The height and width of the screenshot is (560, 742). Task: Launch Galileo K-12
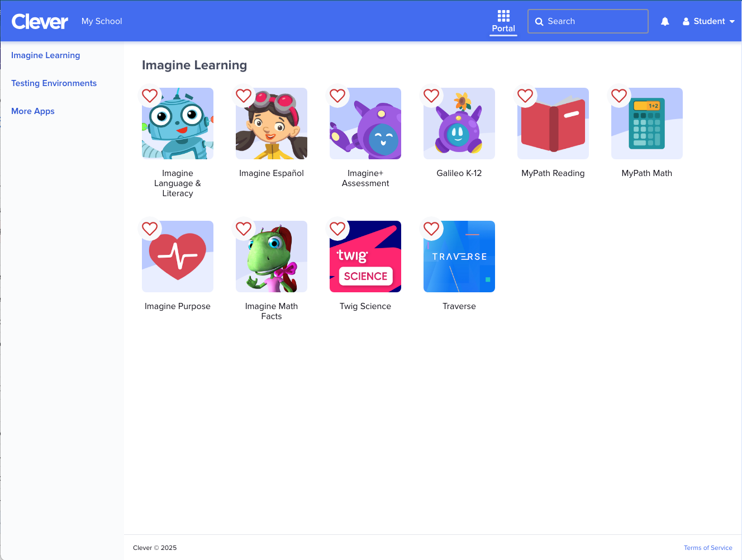tap(459, 123)
